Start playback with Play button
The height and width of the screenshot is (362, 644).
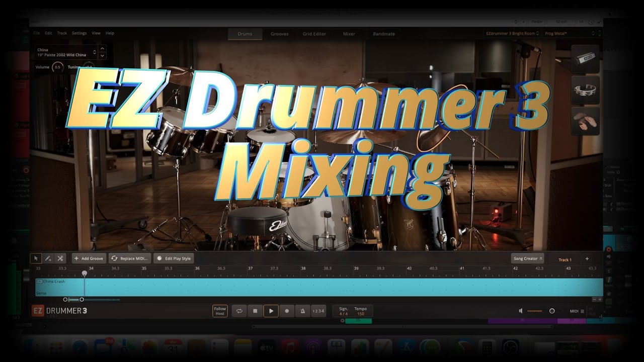point(271,311)
